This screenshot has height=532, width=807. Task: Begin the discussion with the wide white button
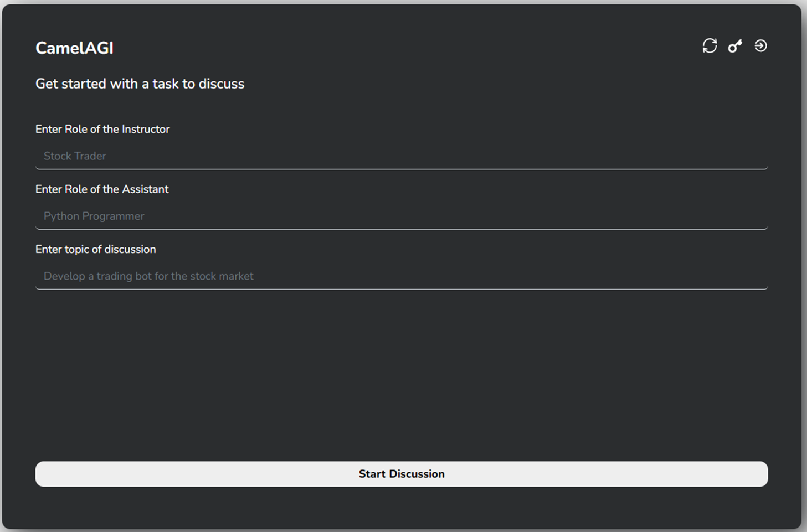pos(401,474)
